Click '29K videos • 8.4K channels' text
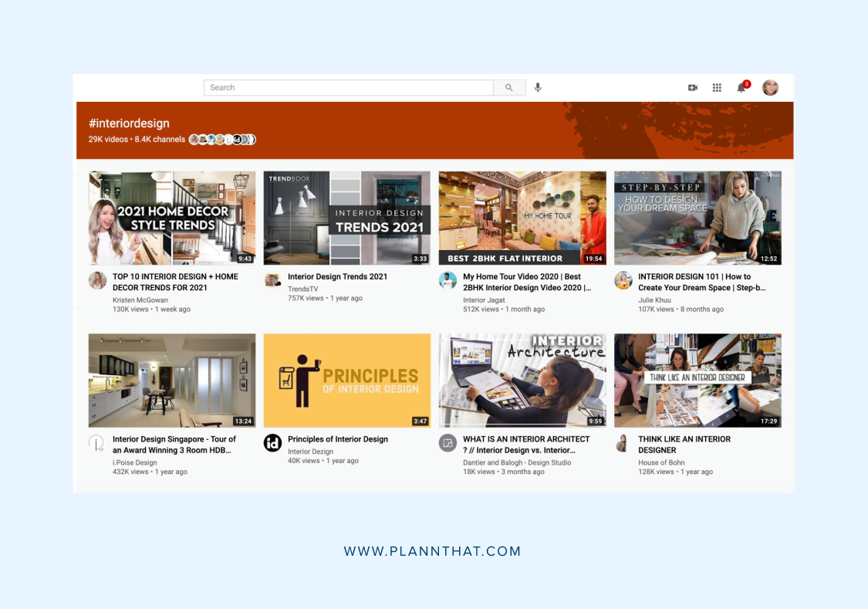The height and width of the screenshot is (609, 868). point(137,140)
